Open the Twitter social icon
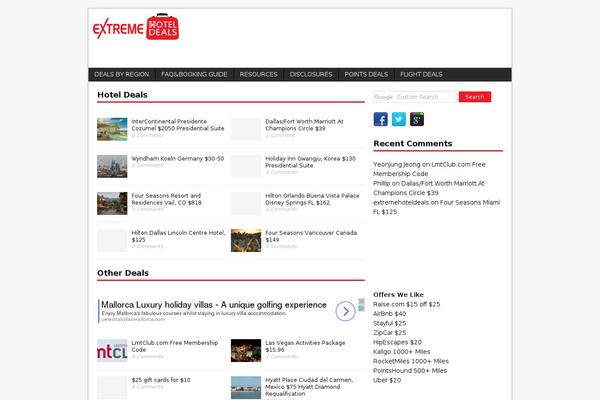This screenshot has width=600, height=400. point(399,119)
